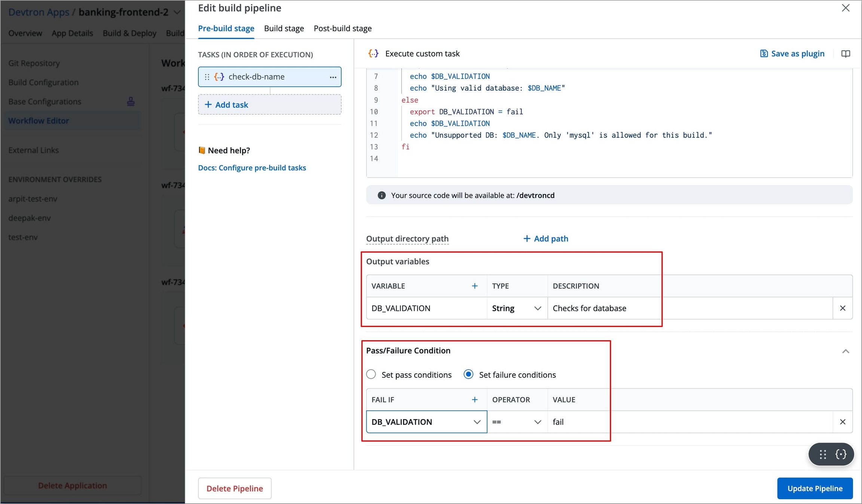Click Save as plugin
Screen dimensions: 862x504
(x=792, y=54)
